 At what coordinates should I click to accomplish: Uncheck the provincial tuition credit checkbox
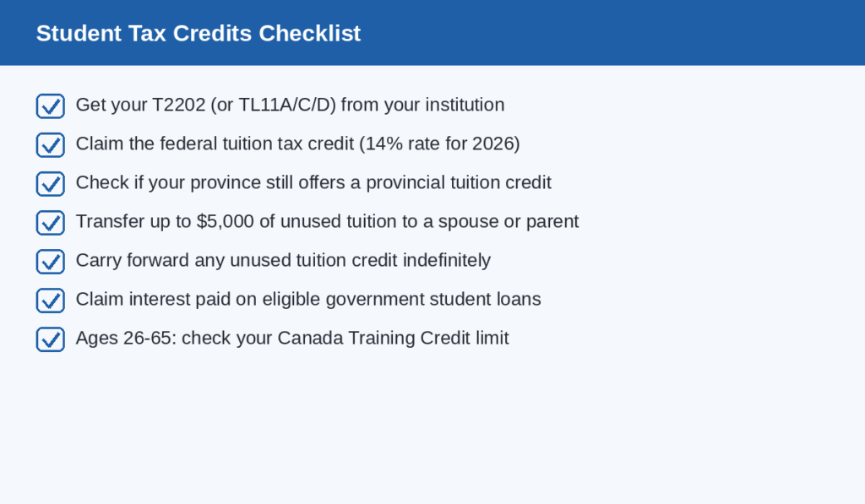coord(51,184)
